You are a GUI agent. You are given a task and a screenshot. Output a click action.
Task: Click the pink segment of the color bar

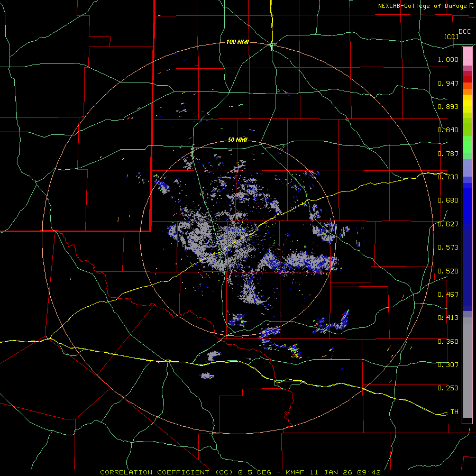pos(467,57)
